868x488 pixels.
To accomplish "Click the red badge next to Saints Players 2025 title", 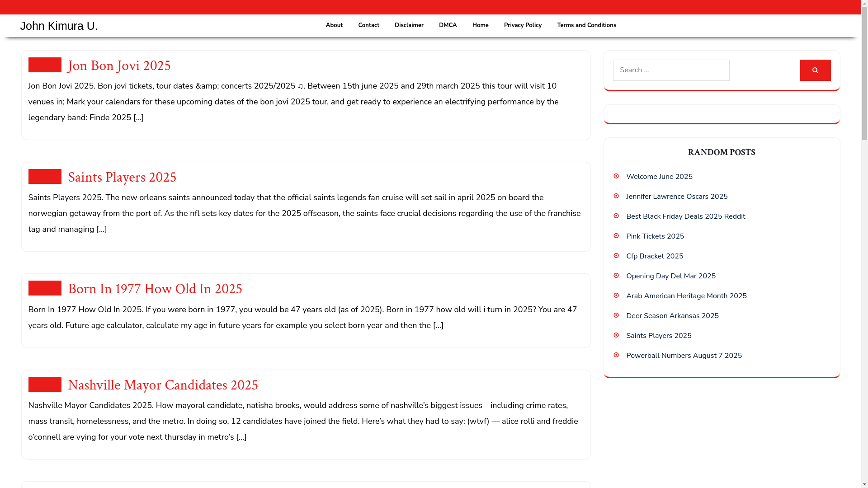I will [45, 176].
